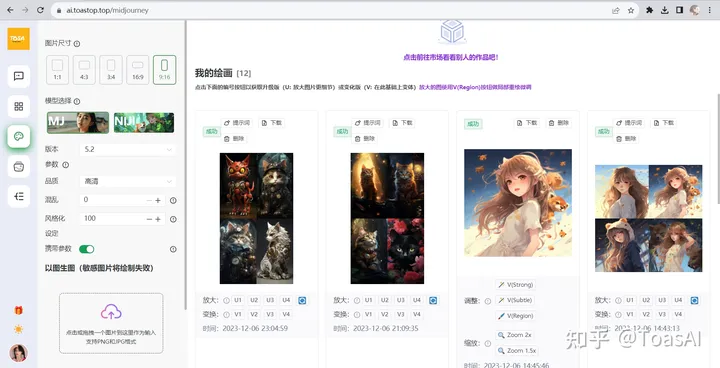
Task: Click the refresh icon beside U4 on first card
Action: tap(302, 300)
